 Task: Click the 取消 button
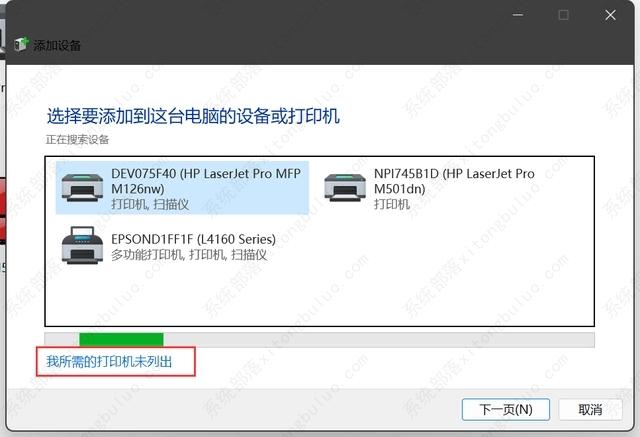coord(590,409)
